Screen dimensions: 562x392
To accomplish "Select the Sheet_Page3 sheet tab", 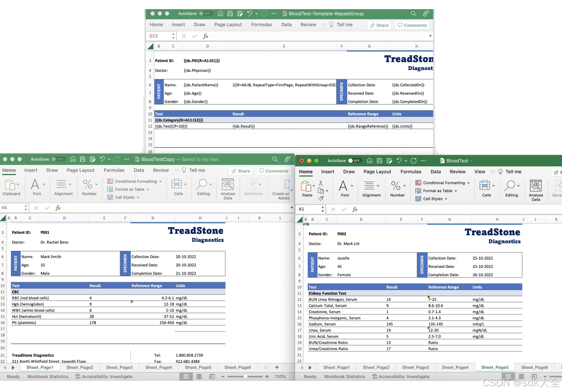I will 119,367.
